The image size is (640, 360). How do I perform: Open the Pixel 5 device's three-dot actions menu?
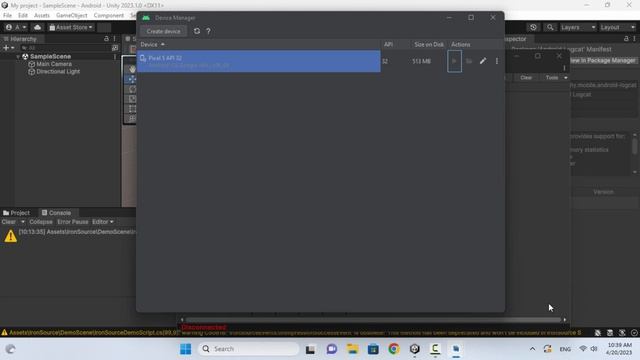tap(497, 61)
